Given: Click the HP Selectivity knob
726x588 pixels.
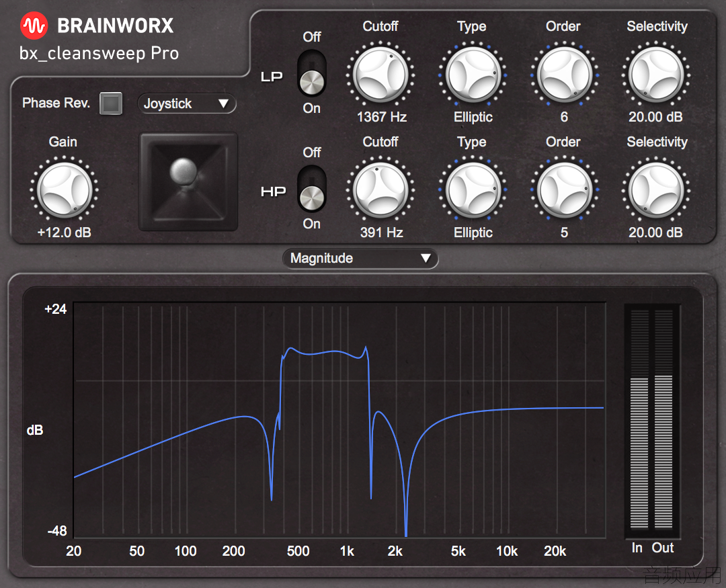Looking at the screenshot, I should 656,190.
